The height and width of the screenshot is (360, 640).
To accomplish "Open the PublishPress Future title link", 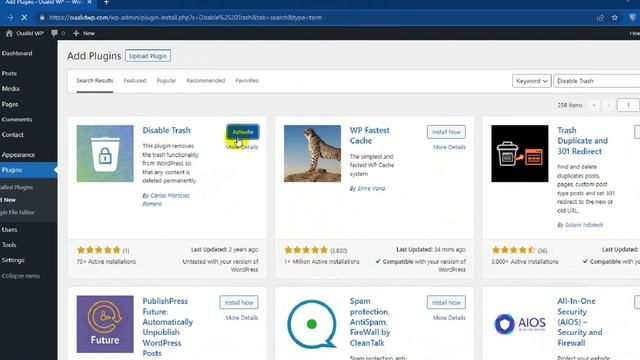I will [167, 327].
